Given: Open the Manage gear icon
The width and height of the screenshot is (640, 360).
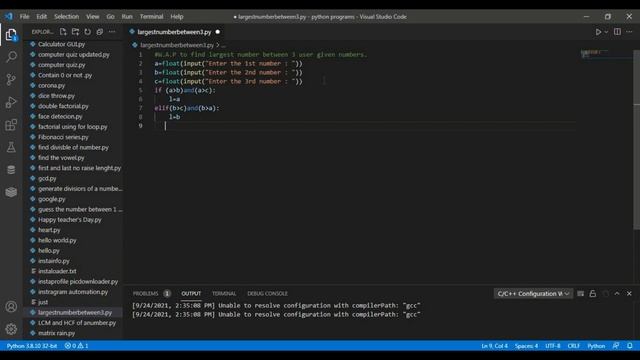Looking at the screenshot, I should tap(11, 329).
